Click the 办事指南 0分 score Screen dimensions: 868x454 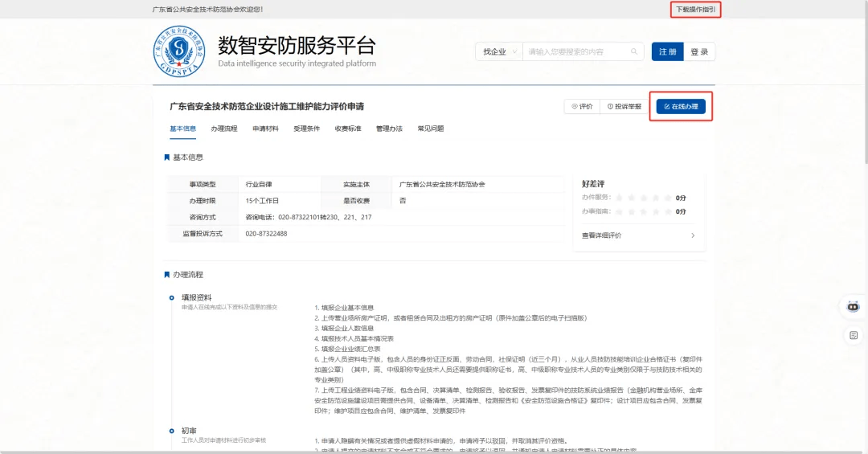click(681, 211)
